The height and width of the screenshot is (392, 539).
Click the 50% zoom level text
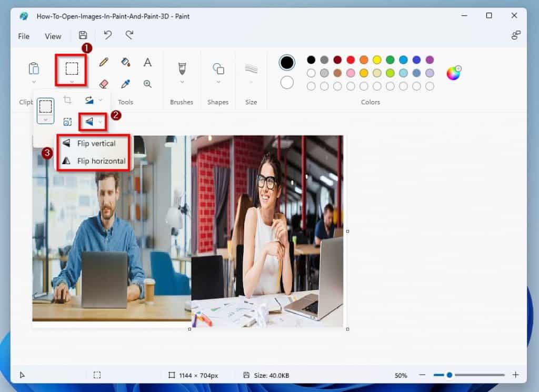coord(401,376)
